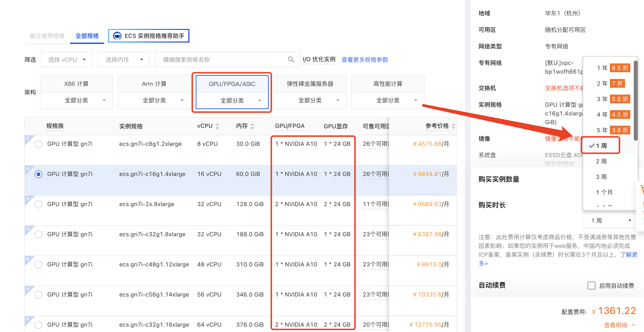The image size is (644, 332).
Task: Enable the 启用自动续费 checkbox
Action: pos(591,285)
